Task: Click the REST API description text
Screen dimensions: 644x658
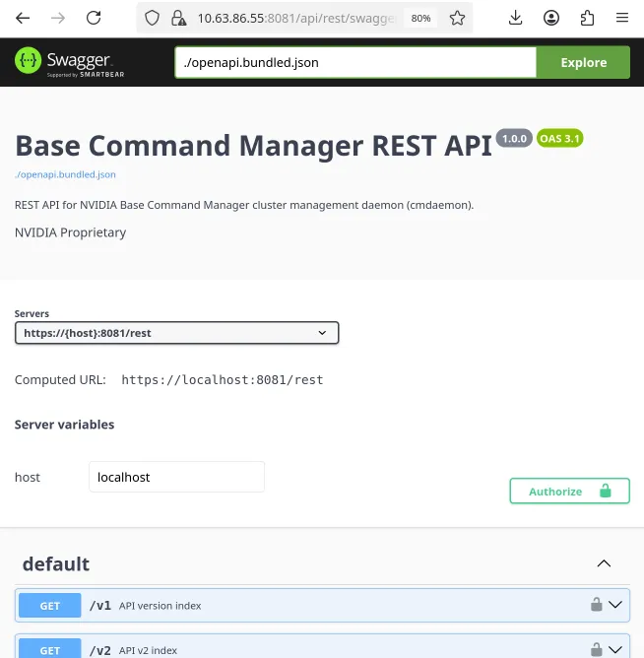Action: coord(244,205)
